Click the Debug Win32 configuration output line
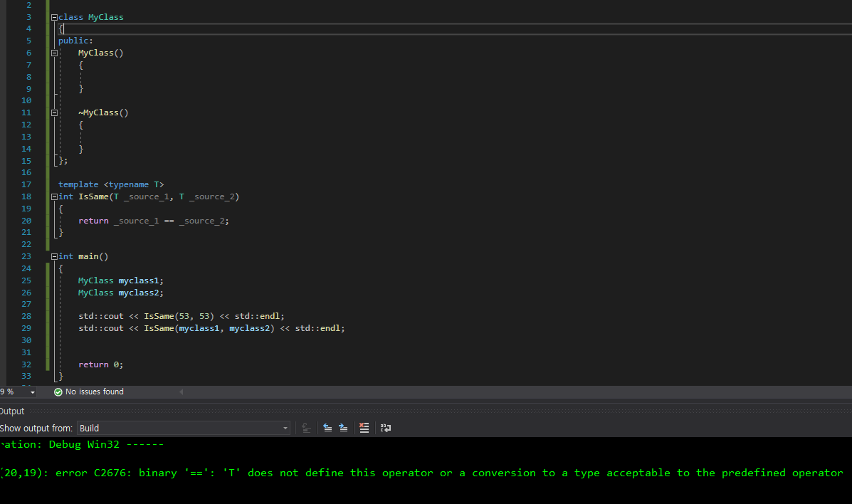The image size is (852, 504). [x=82, y=444]
